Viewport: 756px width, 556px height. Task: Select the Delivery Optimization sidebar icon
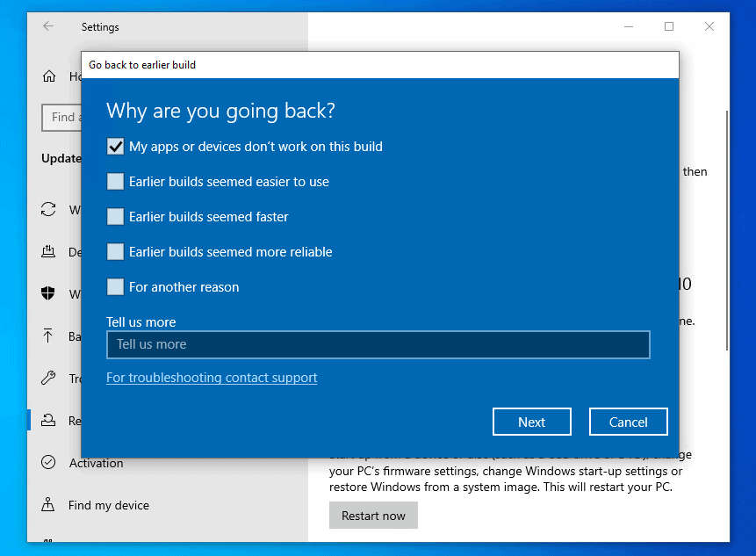pos(49,252)
